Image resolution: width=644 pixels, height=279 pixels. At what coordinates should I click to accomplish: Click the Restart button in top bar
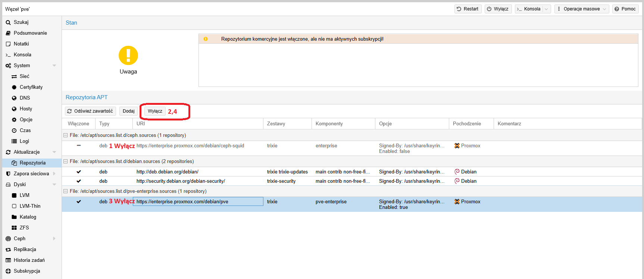pos(468,9)
